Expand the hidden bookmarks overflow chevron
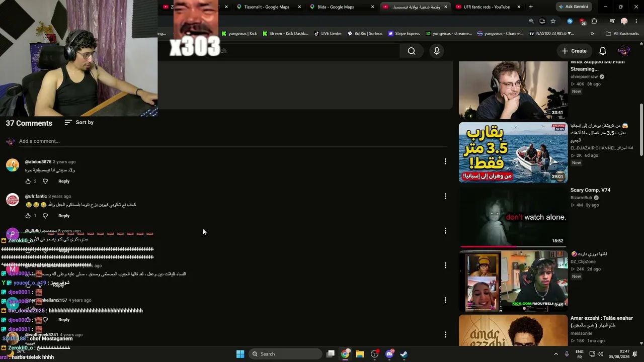Screen dimensions: 644x362 pyautogui.click(x=592, y=34)
